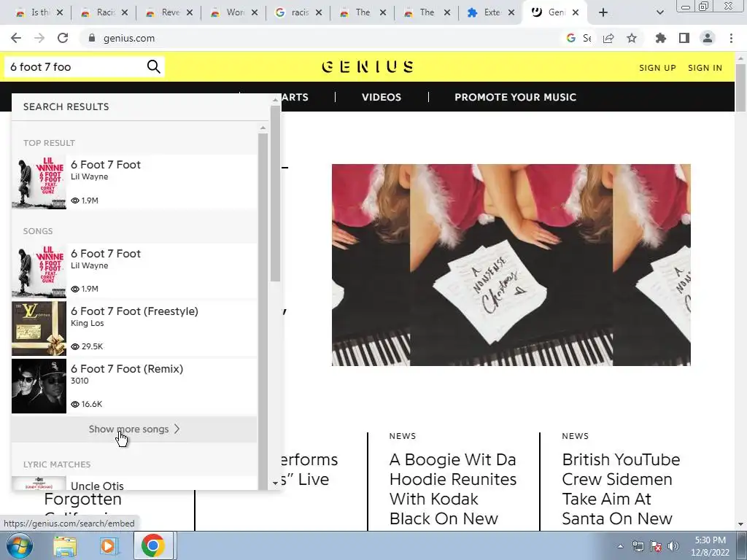Open a new tab with plus icon
Image resolution: width=747 pixels, height=560 pixels.
[603, 12]
